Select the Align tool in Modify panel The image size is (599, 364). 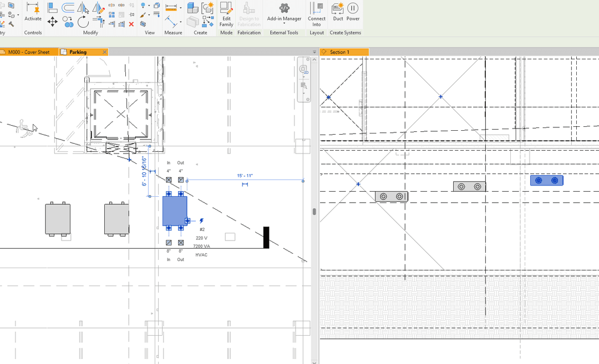tap(52, 7)
